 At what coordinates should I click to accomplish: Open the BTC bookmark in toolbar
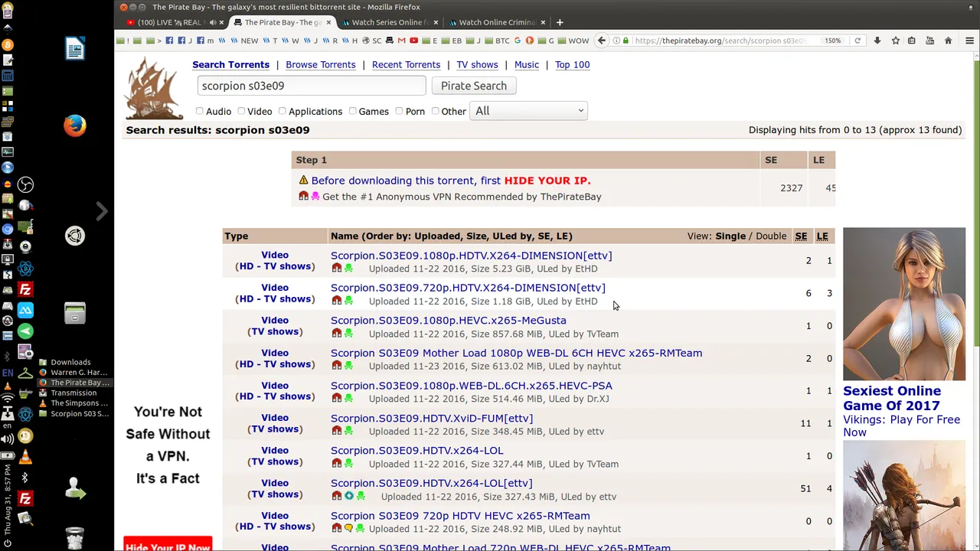coord(497,41)
